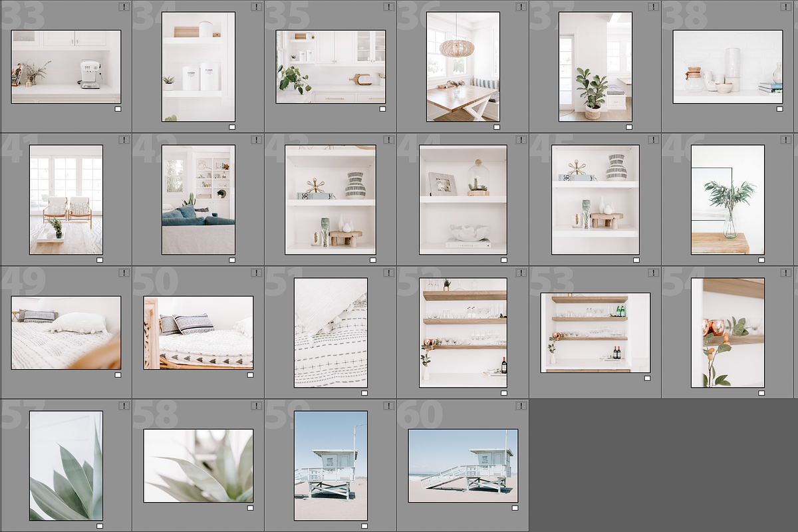Select the two wooden armchairs photo
The width and height of the screenshot is (798, 532).
pos(66,199)
